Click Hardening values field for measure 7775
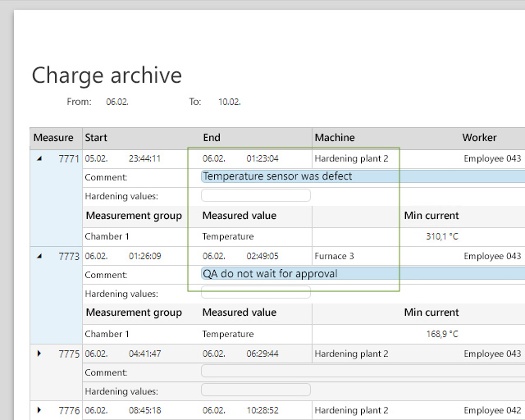 coord(256,390)
